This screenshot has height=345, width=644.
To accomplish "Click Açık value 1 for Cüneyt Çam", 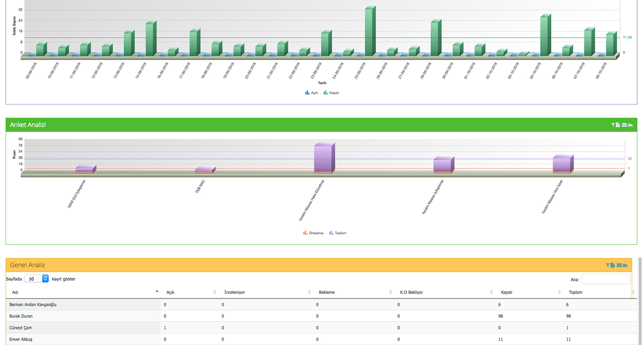I will pyautogui.click(x=165, y=328).
